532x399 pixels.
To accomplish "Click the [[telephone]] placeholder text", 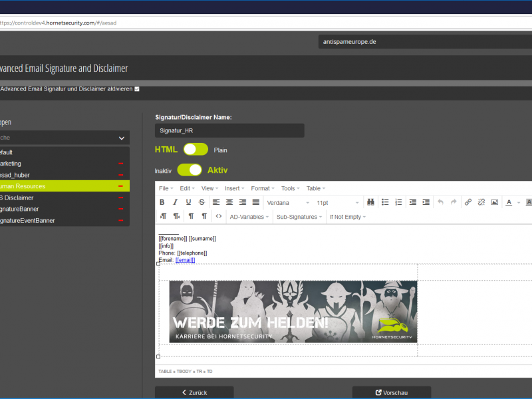I will (192, 253).
